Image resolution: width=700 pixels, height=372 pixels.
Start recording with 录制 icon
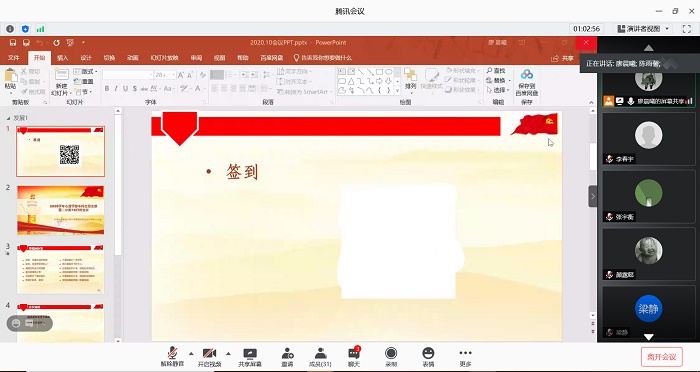[391, 357]
